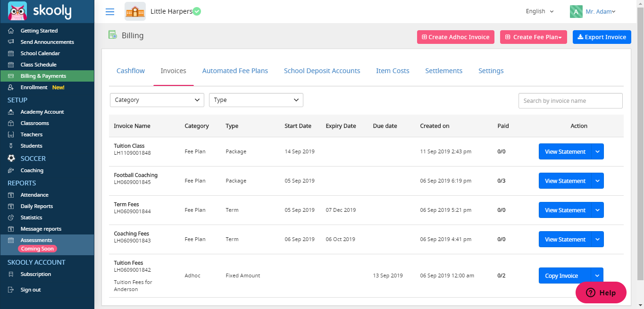Click the Coming Soon badge
Viewport: 644px width, 309px height.
(x=37, y=249)
